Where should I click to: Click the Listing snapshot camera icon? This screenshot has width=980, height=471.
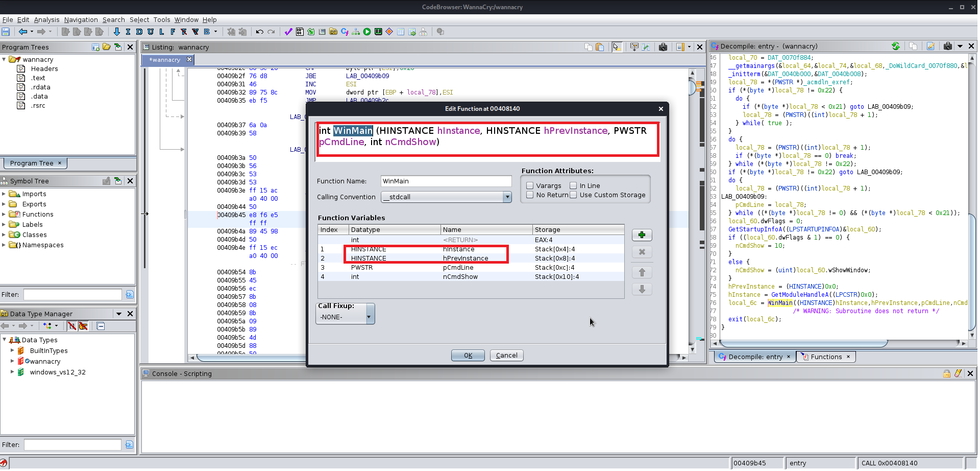tap(663, 47)
